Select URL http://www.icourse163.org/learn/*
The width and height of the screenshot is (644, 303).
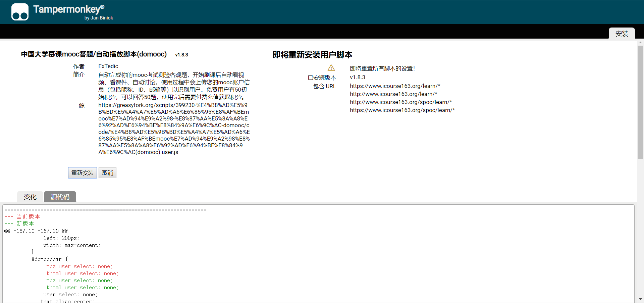[x=393, y=94]
